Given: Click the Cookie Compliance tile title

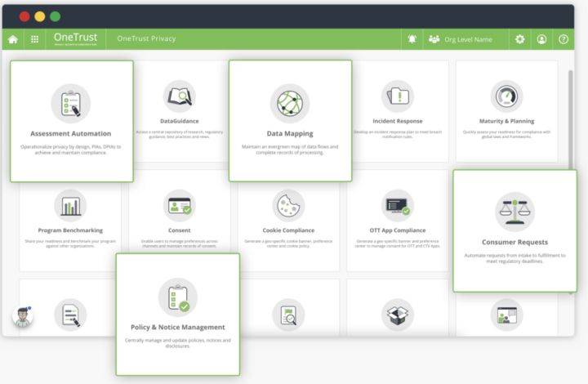Looking at the screenshot, I should click(x=288, y=230).
